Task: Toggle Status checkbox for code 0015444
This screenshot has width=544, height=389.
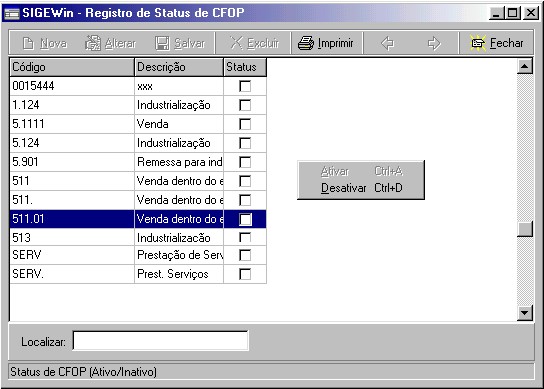Action: pyautogui.click(x=245, y=86)
